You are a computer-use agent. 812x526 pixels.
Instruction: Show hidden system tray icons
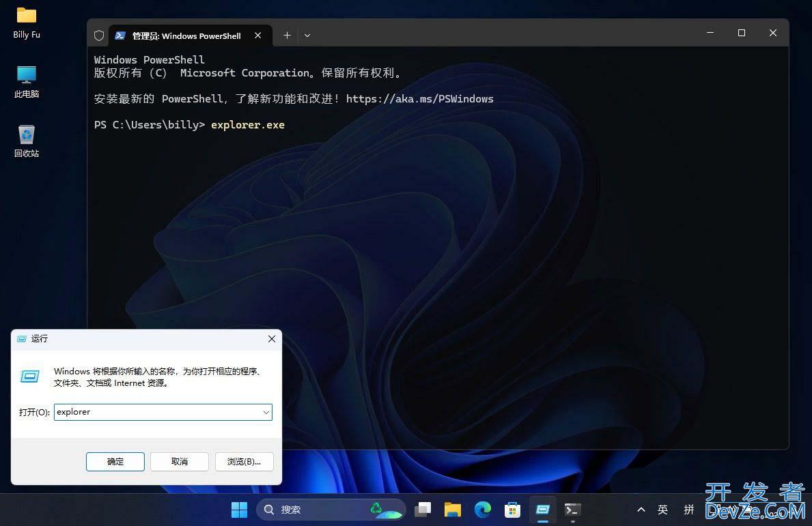[641, 510]
